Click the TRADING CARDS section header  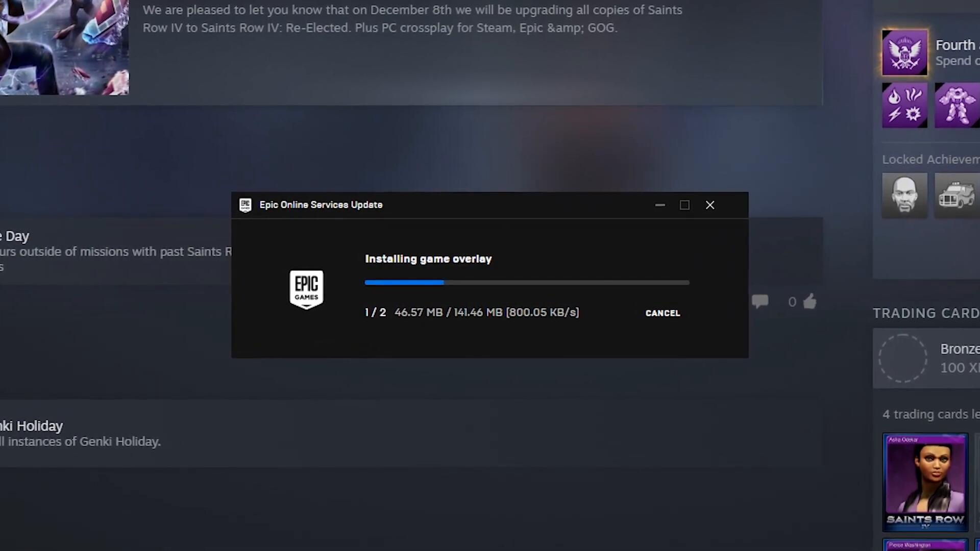[x=925, y=313]
